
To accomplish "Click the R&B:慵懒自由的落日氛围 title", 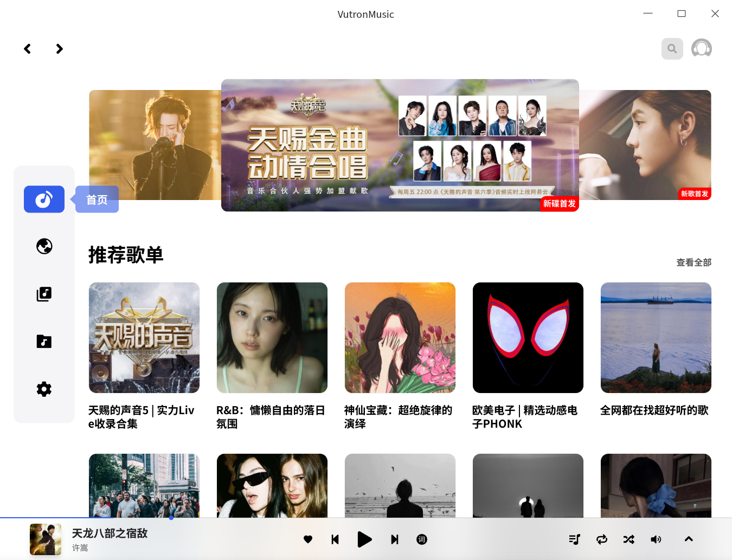I will point(271,417).
